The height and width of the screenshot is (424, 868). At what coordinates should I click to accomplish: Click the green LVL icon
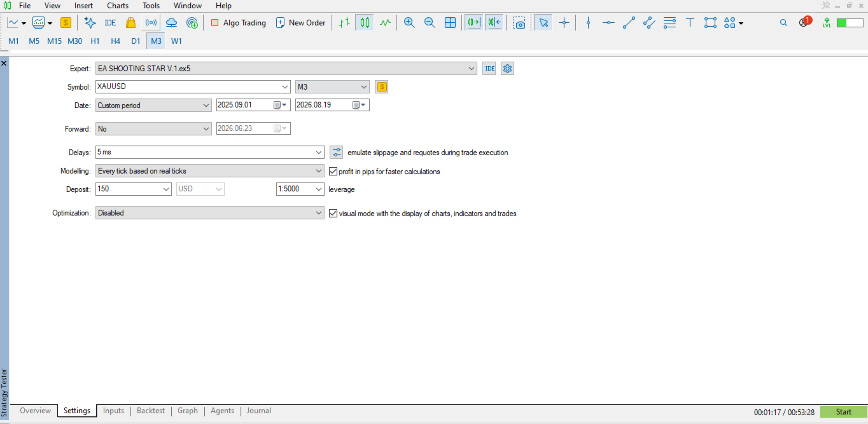click(827, 23)
